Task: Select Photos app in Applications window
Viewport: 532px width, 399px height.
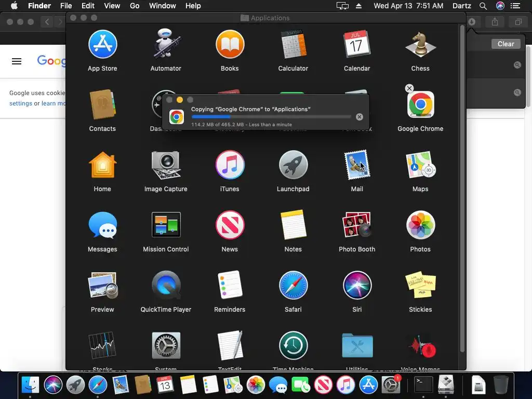Action: point(420,225)
